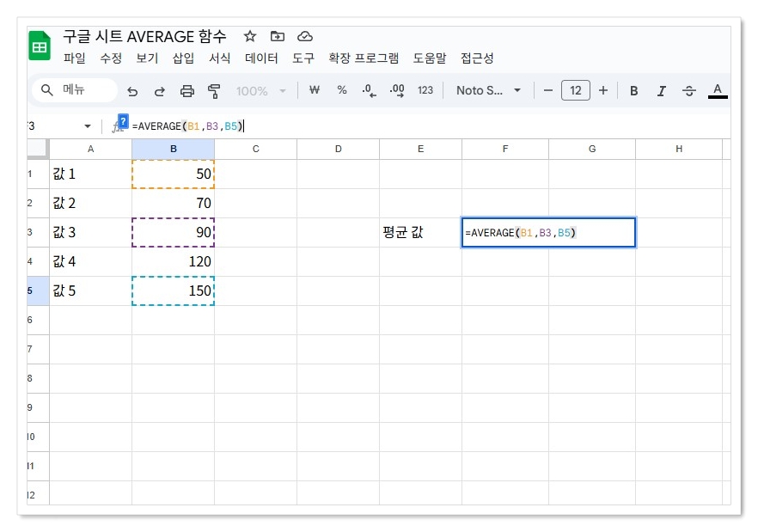758x532 pixels.
Task: Click the decrease decimal places icon
Action: [369, 90]
